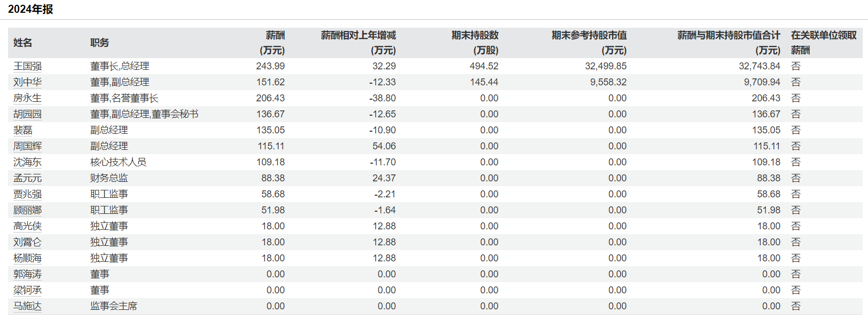Click the 刘霄仑 name link

[x=27, y=242]
